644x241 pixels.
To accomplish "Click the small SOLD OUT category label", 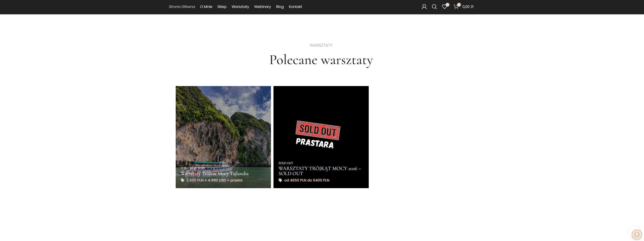I will tap(285, 163).
